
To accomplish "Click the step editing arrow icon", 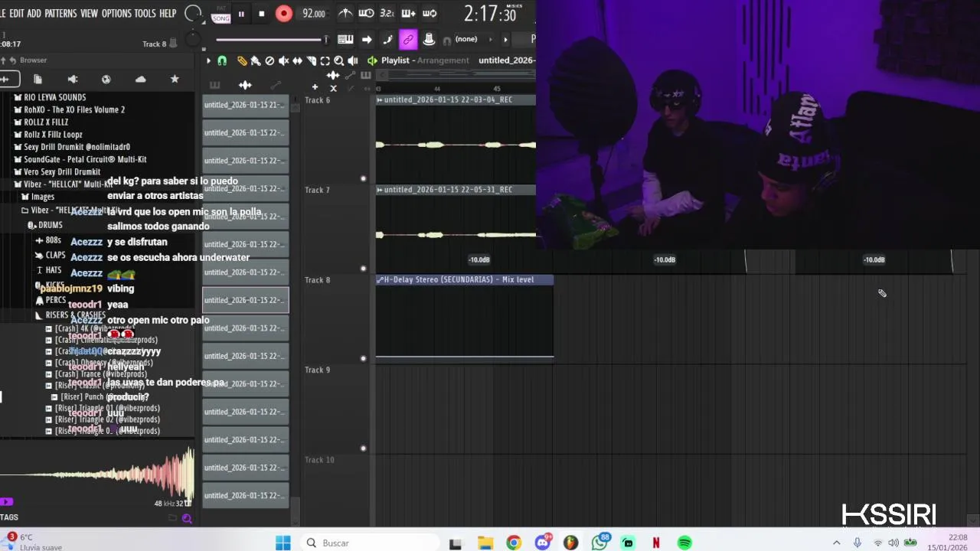I will (x=367, y=40).
